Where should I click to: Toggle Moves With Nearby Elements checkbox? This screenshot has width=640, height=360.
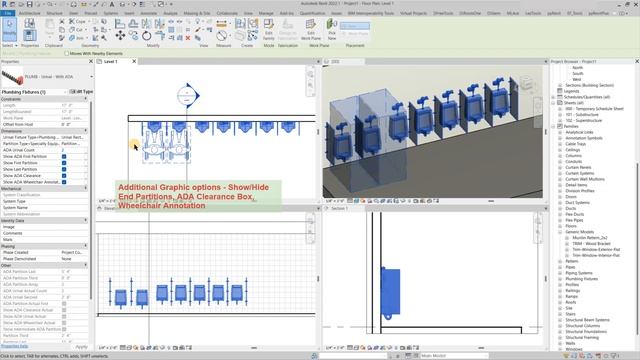67,53
